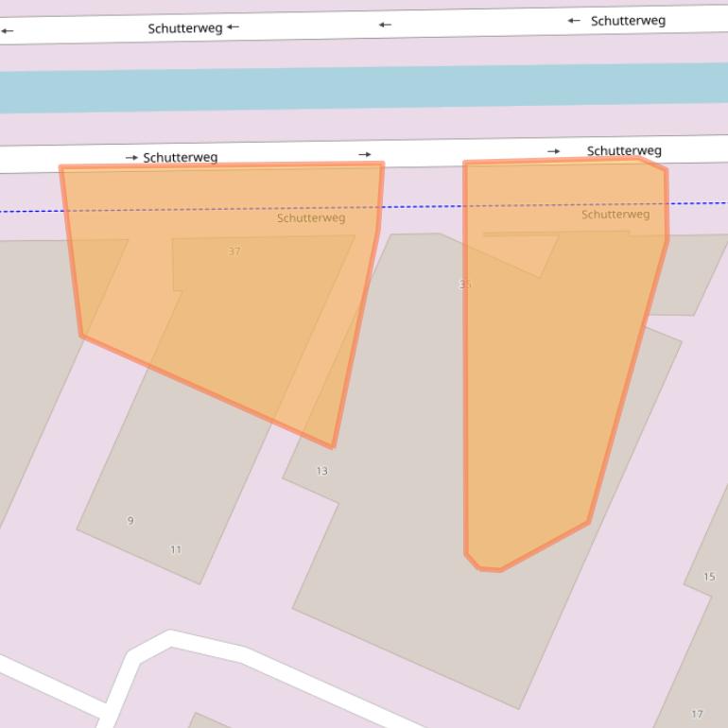Click the one-way arrow right of top-left Schutterweg label
Image resolution: width=728 pixels, height=728 pixels.
coord(234,27)
